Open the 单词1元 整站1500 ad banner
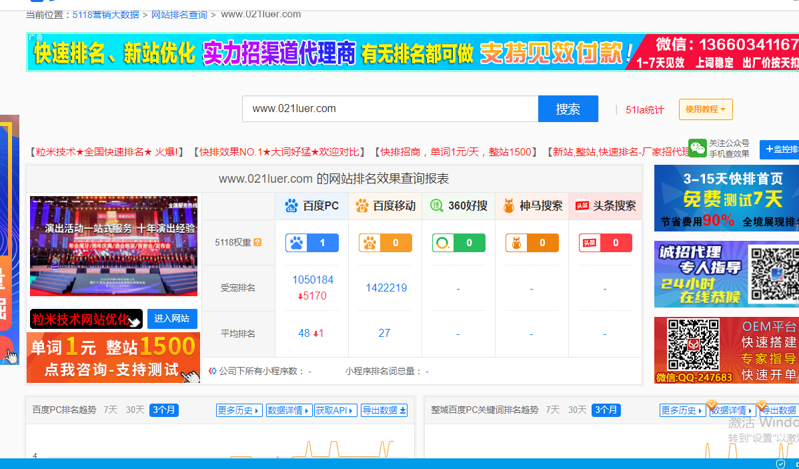The image size is (799, 469). coord(113,357)
